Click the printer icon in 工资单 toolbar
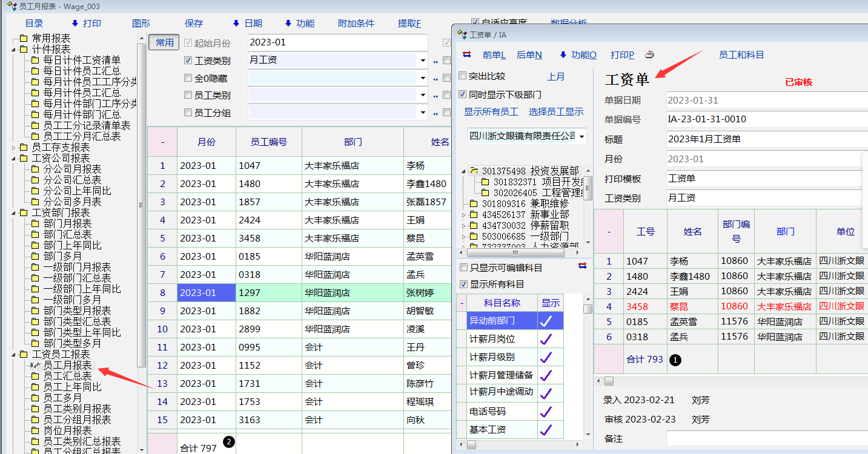The image size is (868, 454). 650,54
